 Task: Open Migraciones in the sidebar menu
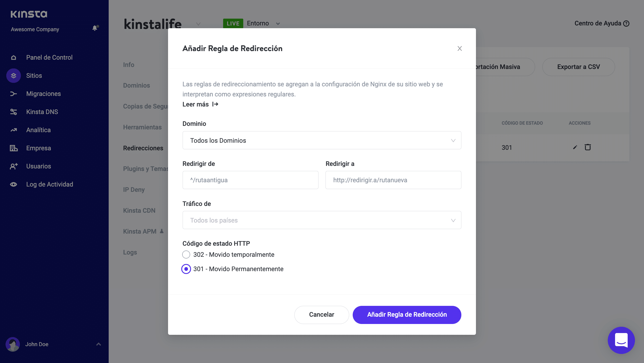(44, 94)
